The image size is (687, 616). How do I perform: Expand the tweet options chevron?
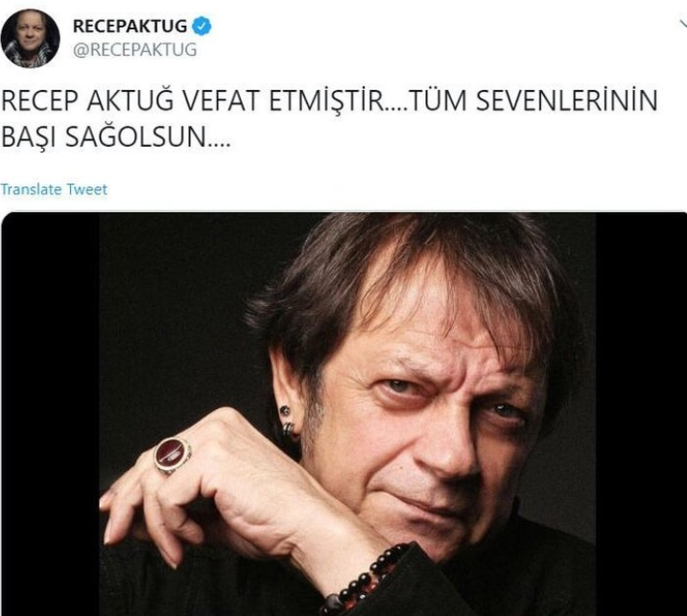pyautogui.click(x=683, y=25)
